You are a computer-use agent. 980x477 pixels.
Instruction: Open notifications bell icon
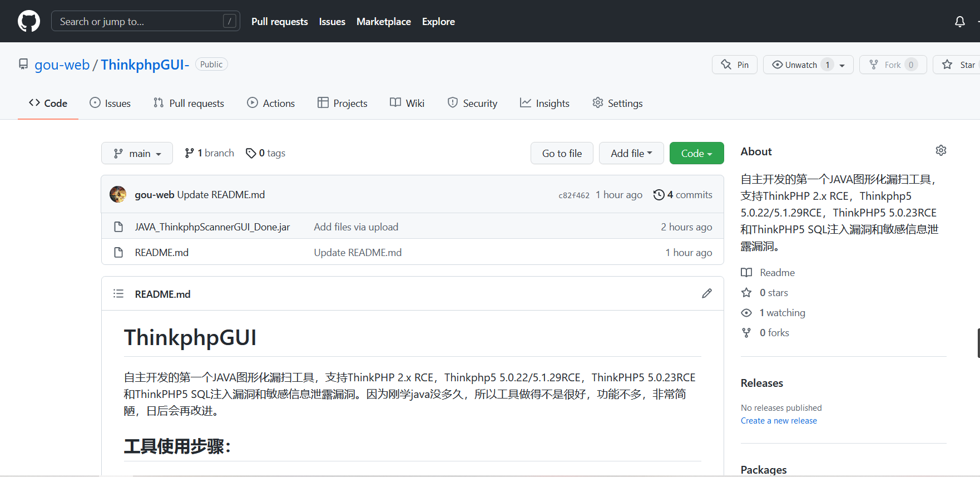click(x=960, y=22)
